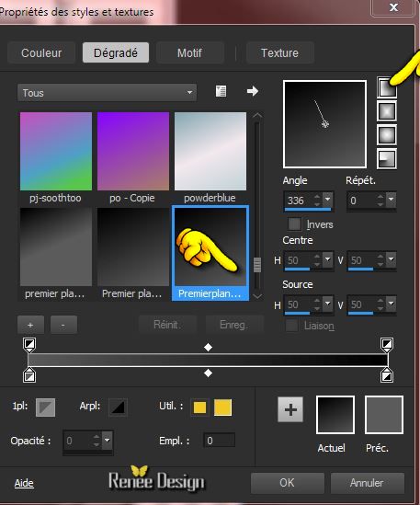Select the rectangular gradient style icon

pyautogui.click(x=387, y=111)
